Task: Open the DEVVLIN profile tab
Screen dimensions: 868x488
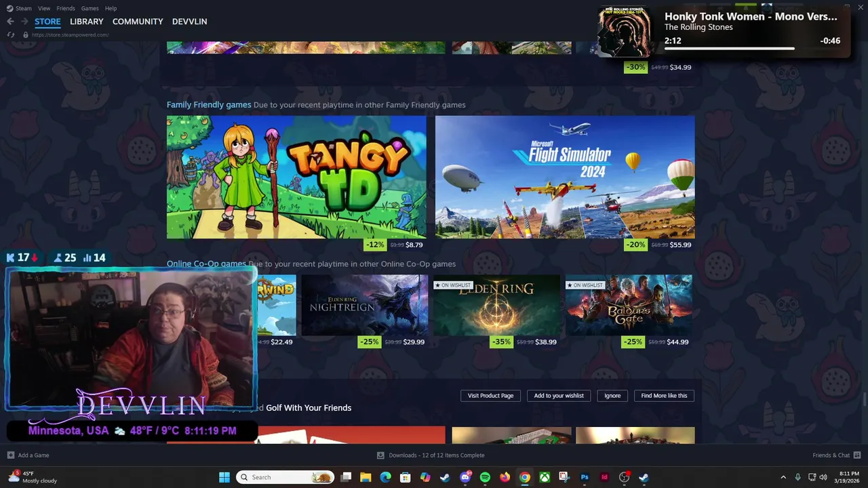Action: tap(190, 22)
